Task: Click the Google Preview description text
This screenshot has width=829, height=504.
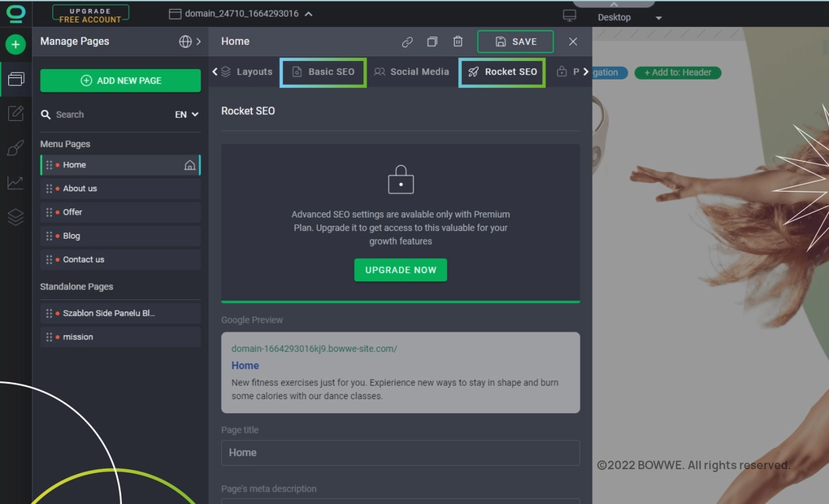Action: pos(395,389)
